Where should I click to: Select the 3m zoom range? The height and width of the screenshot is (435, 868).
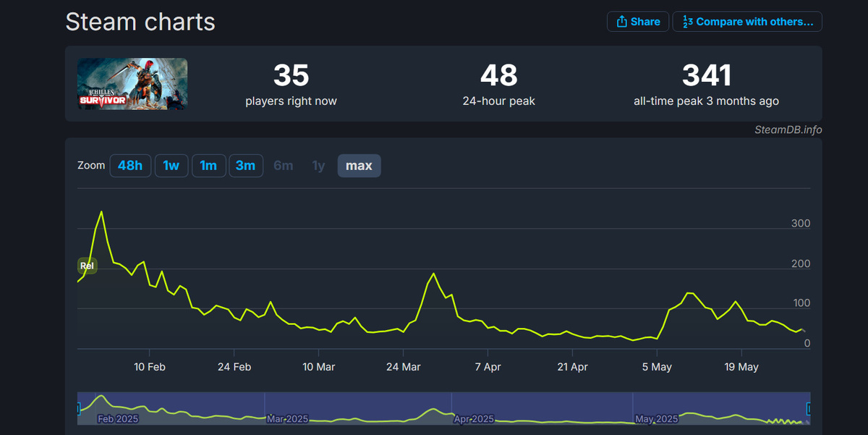[246, 165]
